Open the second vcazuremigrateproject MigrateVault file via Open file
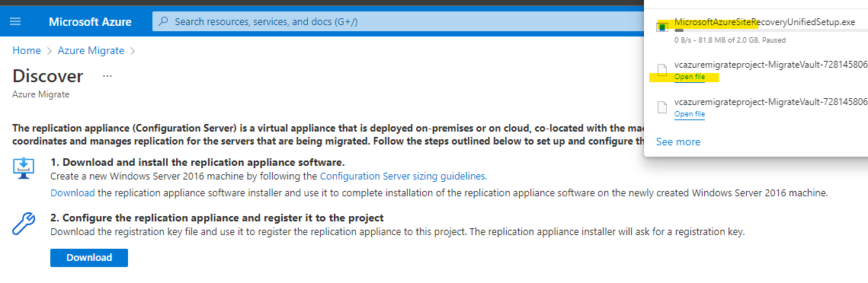 point(689,114)
